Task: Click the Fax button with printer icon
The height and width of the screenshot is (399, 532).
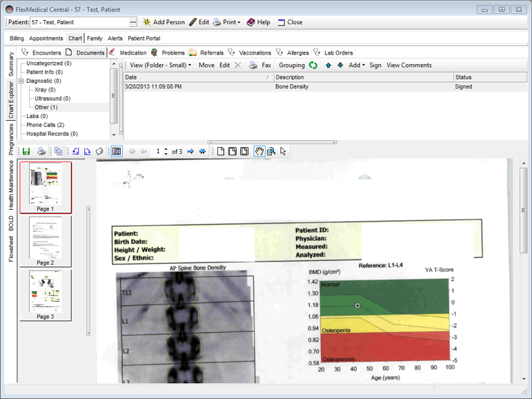Action: coord(260,65)
